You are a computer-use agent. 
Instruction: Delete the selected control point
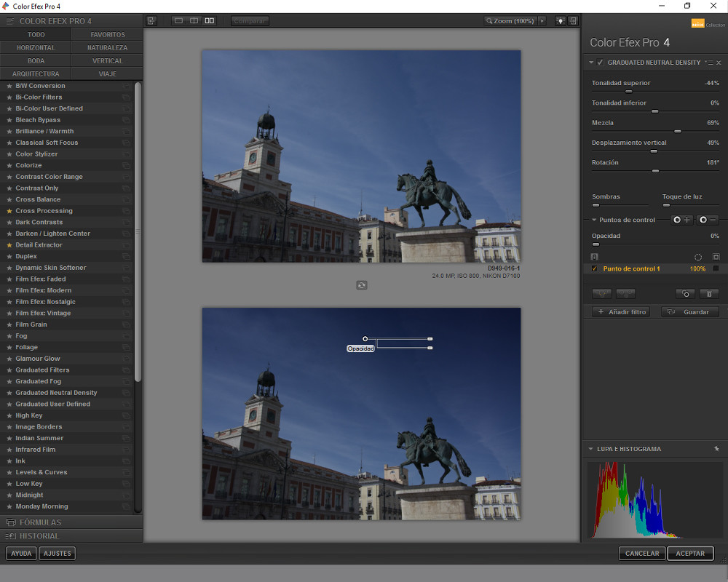(709, 294)
